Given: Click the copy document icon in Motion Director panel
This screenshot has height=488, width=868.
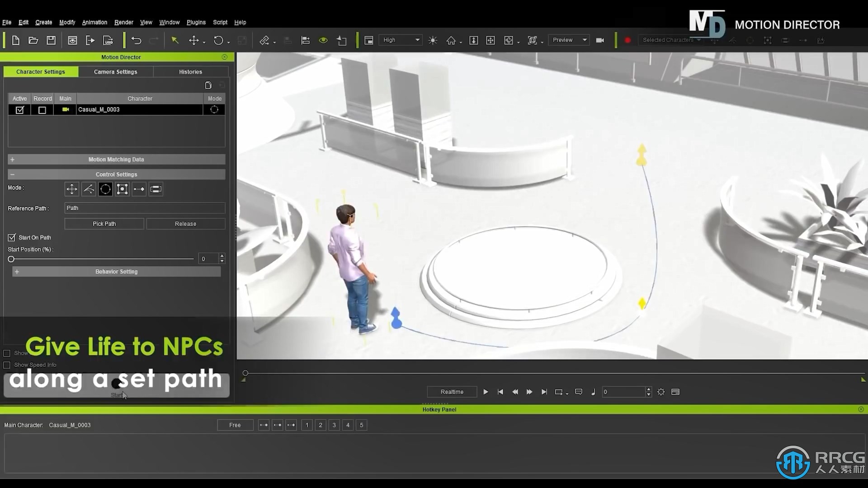Looking at the screenshot, I should [x=208, y=85].
